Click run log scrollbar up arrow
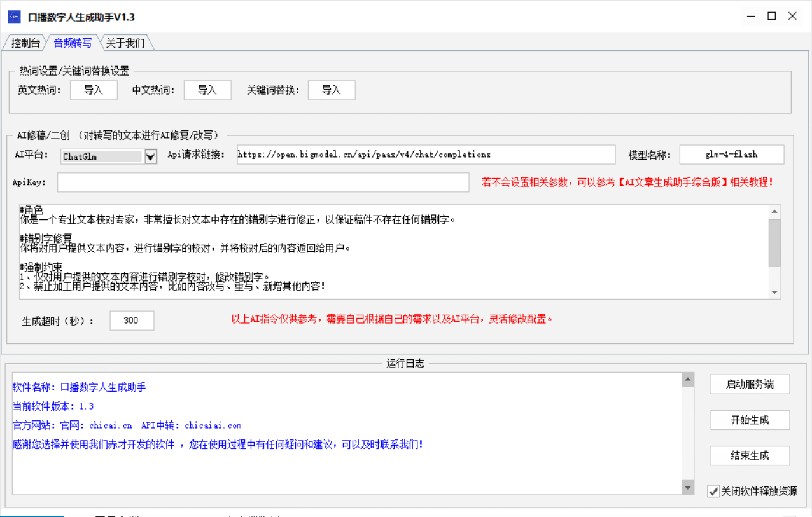812x517 pixels. click(688, 380)
